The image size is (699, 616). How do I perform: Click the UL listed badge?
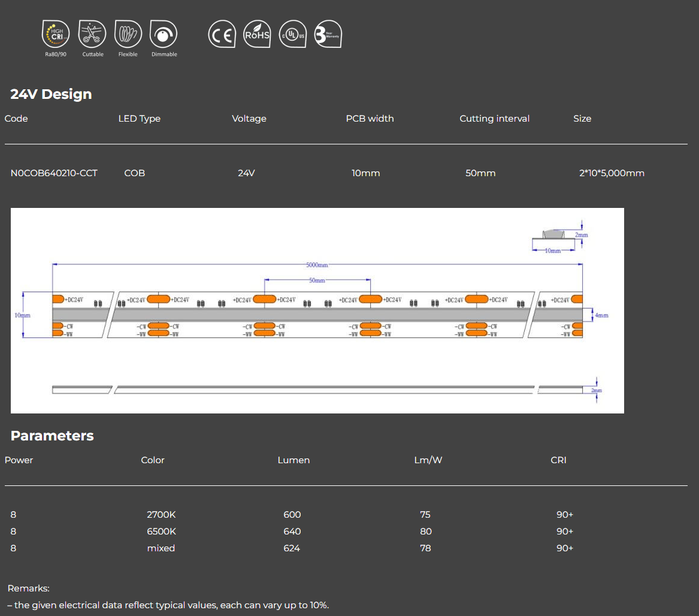[293, 35]
